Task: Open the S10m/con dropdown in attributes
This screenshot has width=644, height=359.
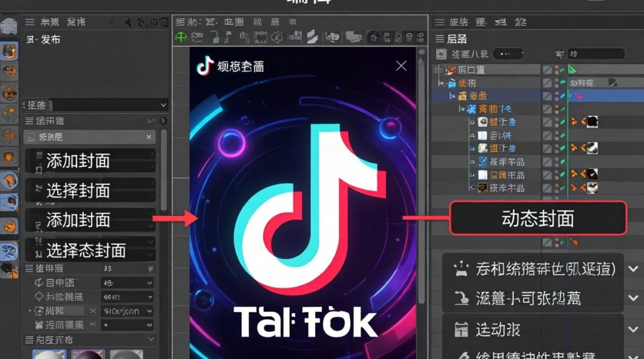Action: coord(128,311)
